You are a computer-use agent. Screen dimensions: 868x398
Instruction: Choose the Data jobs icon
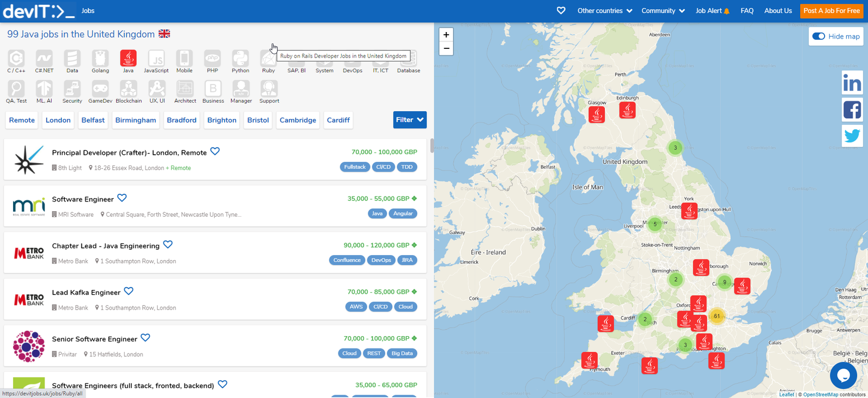[x=72, y=58]
